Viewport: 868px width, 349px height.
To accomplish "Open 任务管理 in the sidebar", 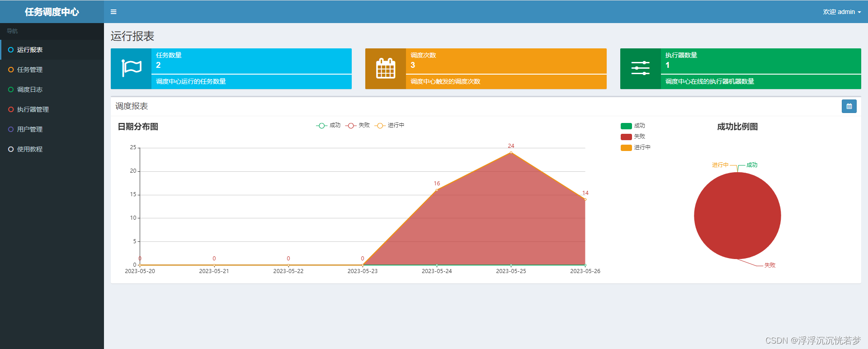I will tap(52, 70).
